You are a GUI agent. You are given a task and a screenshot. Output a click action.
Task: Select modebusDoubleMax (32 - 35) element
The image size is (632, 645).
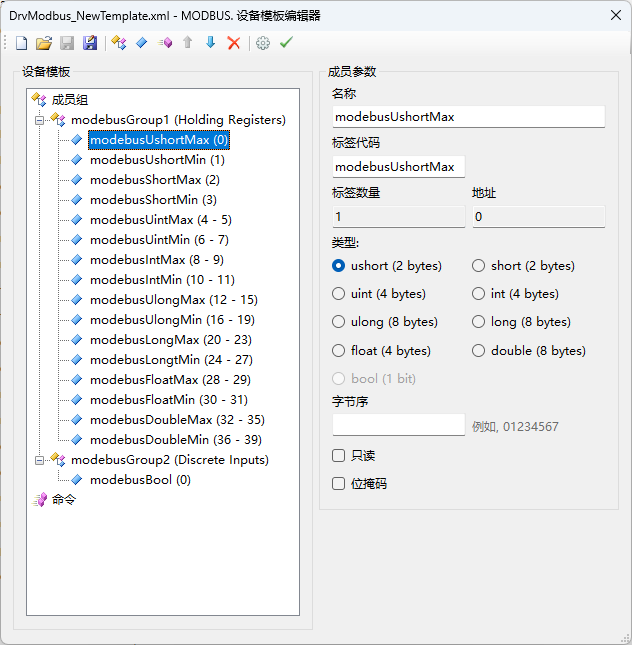point(177,420)
